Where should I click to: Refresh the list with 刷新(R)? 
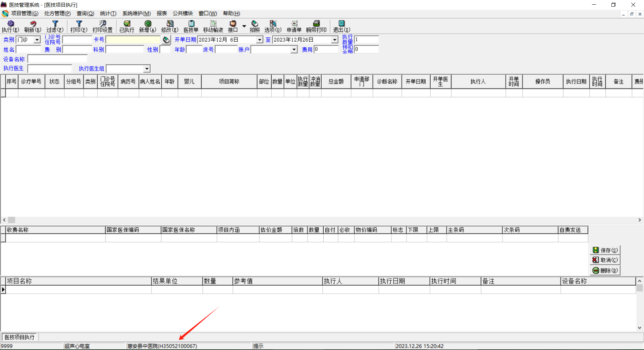point(33,26)
